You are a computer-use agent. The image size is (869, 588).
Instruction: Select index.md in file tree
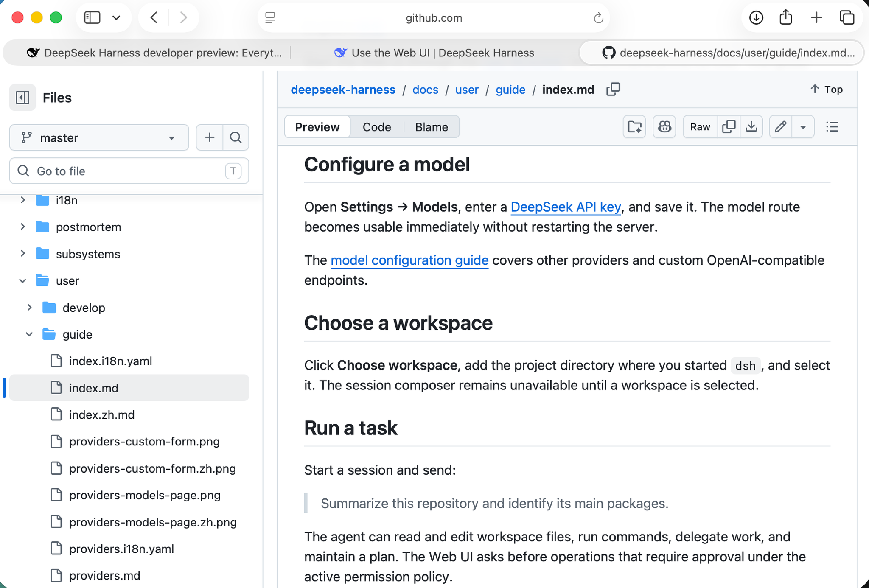pyautogui.click(x=129, y=388)
